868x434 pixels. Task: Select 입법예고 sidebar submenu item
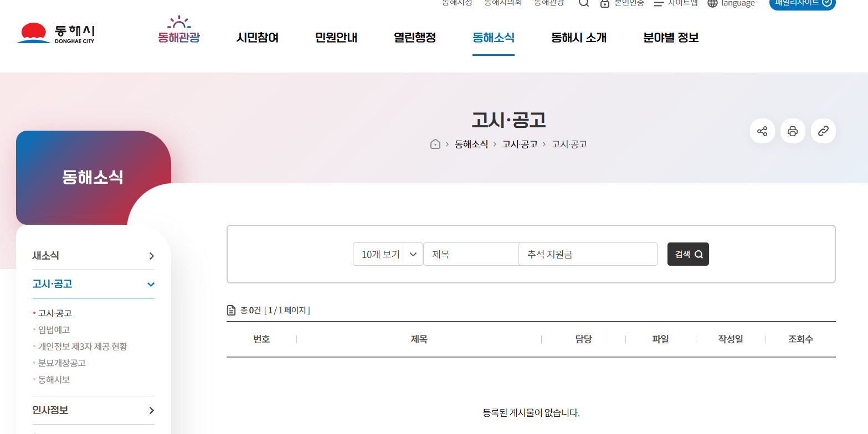[x=54, y=330]
